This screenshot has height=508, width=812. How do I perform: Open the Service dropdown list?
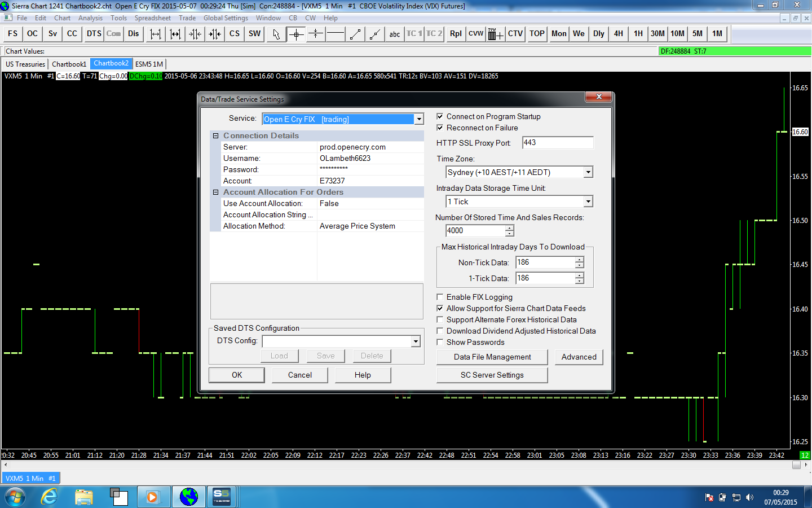[419, 119]
